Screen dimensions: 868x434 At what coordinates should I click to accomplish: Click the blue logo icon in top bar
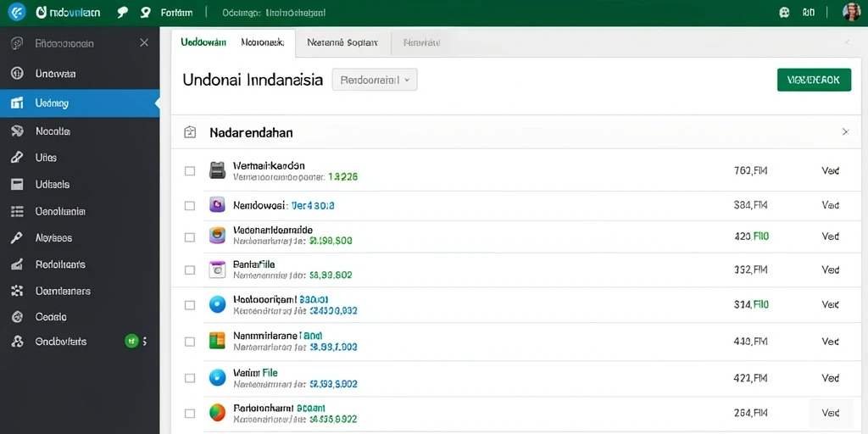click(x=17, y=12)
